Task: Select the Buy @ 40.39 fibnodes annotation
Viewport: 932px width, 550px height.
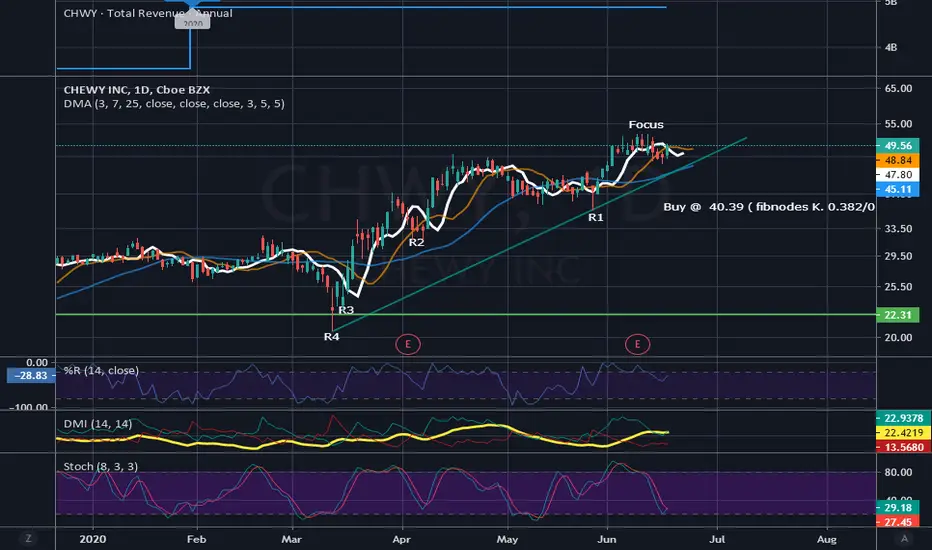Action: tap(769, 206)
